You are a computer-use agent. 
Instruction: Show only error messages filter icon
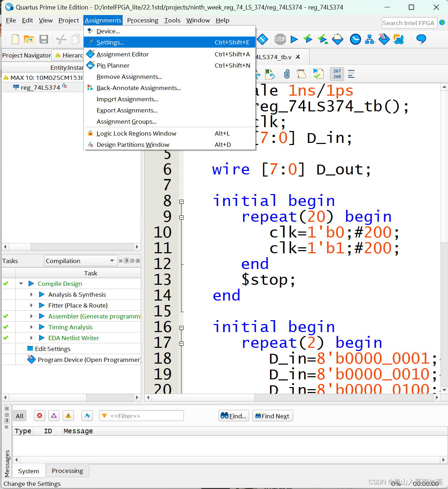pos(40,416)
